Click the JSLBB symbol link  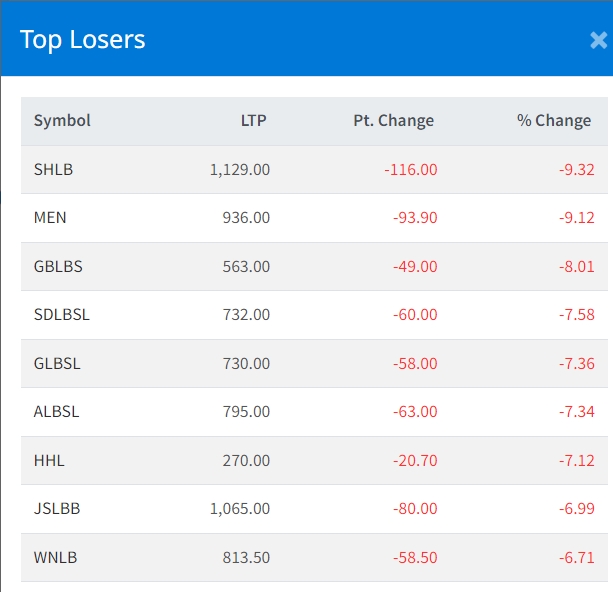pos(57,509)
